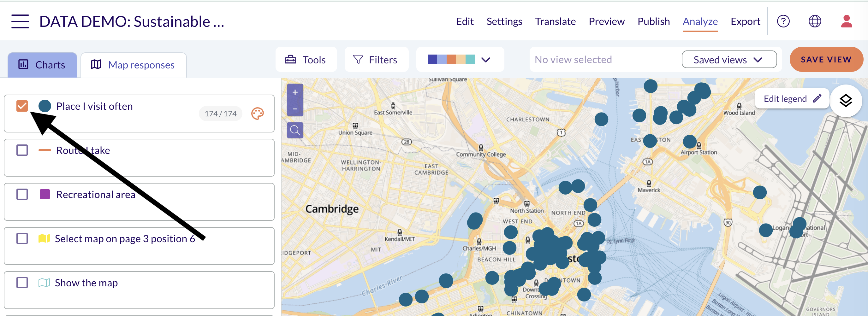Open the language globe icon
The height and width of the screenshot is (316, 868).
pyautogui.click(x=815, y=21)
